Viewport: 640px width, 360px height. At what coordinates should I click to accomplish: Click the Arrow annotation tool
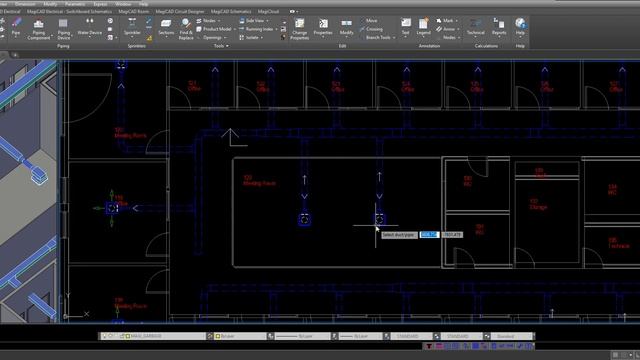447,29
